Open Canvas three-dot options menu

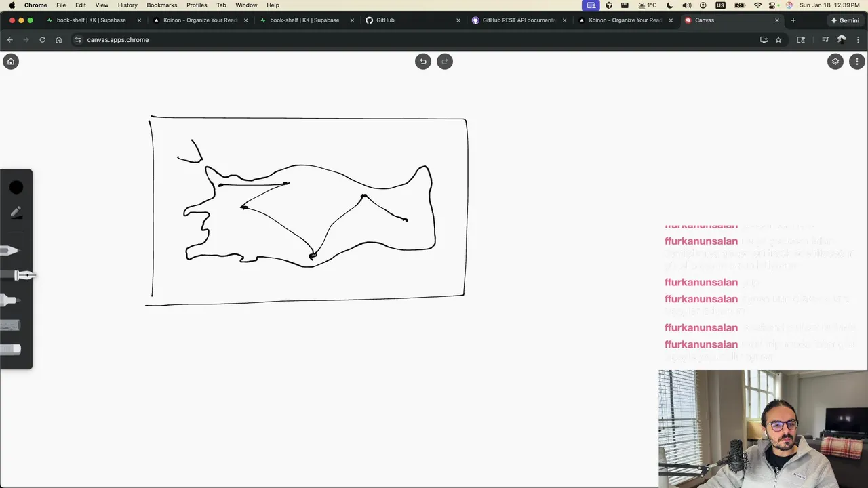coord(857,62)
